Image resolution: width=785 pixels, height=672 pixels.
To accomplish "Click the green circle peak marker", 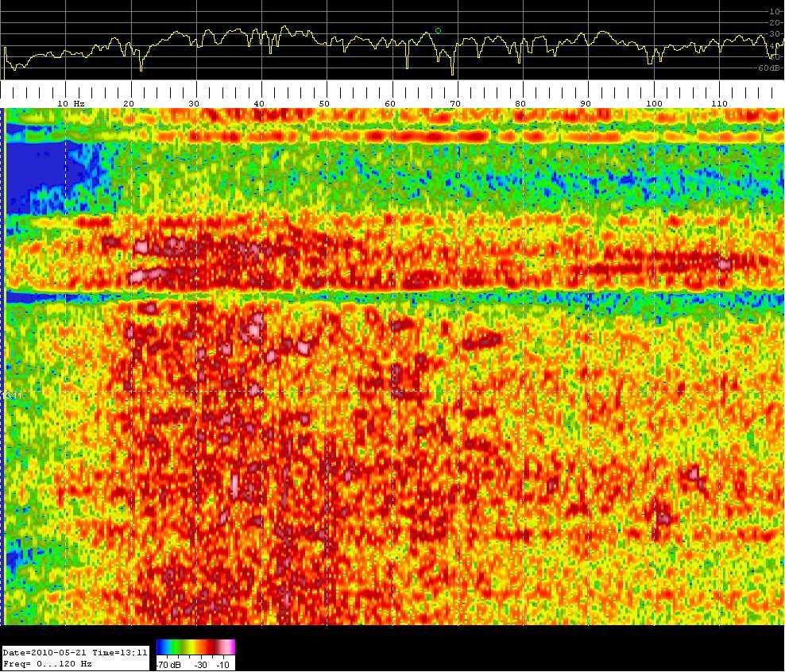I will point(438,30).
